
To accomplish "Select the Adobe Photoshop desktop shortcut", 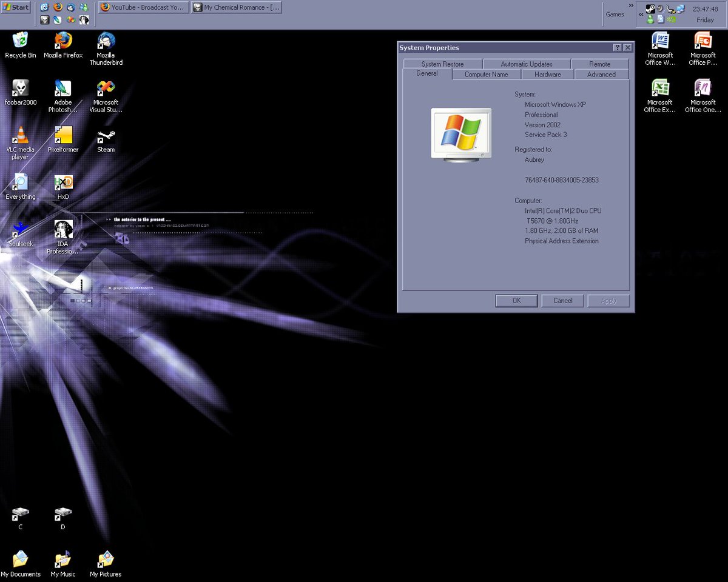I will (63, 97).
